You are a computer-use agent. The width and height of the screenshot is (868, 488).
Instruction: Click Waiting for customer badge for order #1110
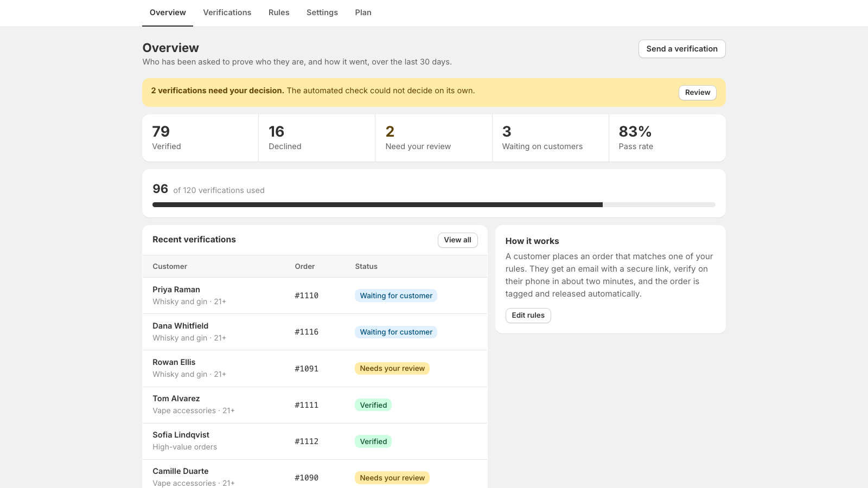coord(396,296)
